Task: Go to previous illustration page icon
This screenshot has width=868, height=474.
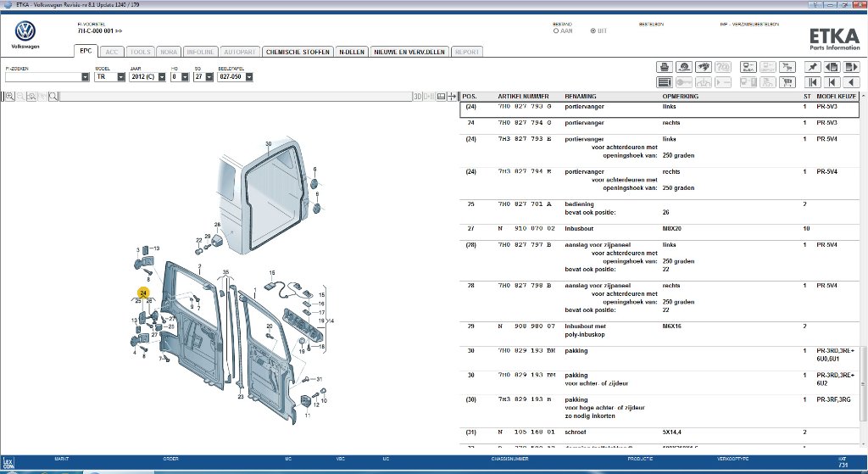Action: point(832,67)
